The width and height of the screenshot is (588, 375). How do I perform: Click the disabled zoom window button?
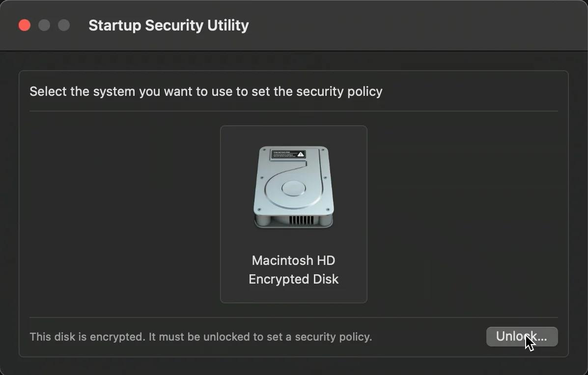click(64, 25)
